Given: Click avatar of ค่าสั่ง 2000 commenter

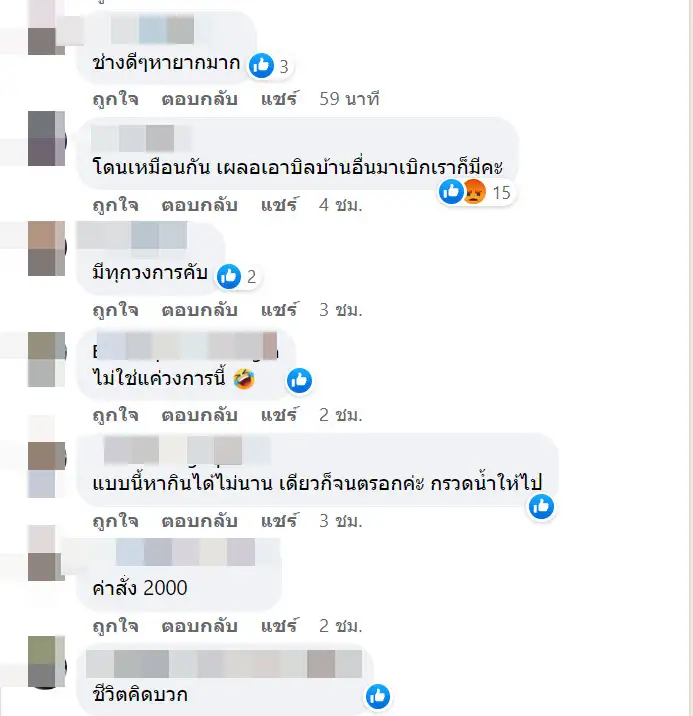Looking at the screenshot, I should (47, 553).
